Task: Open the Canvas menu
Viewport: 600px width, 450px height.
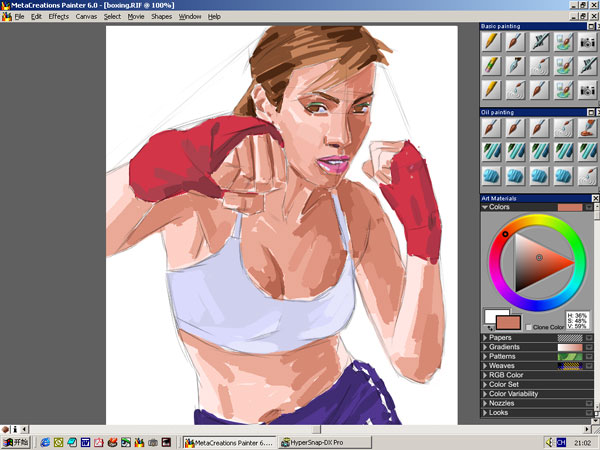Action: [x=87, y=17]
